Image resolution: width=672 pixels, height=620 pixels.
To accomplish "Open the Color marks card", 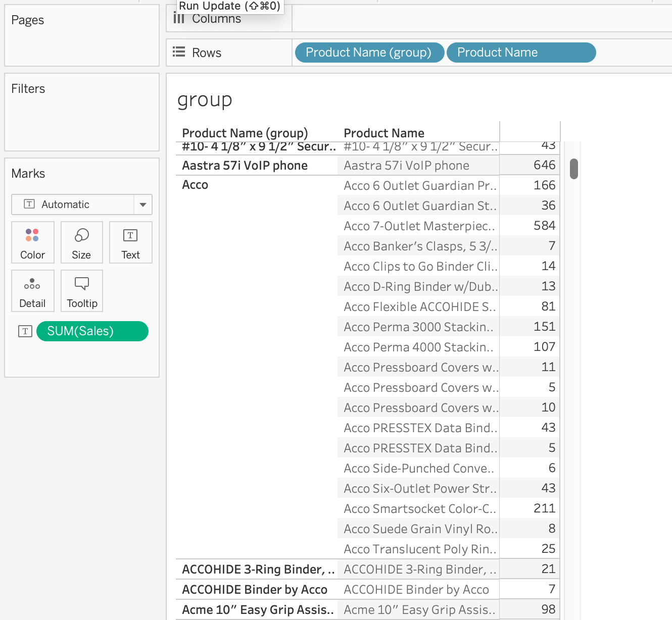I will click(33, 242).
